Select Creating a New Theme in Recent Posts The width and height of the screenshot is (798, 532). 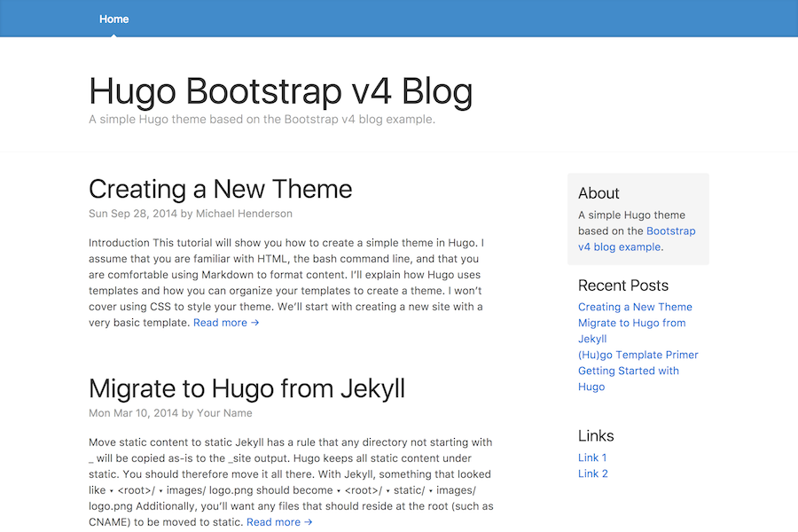(x=635, y=307)
